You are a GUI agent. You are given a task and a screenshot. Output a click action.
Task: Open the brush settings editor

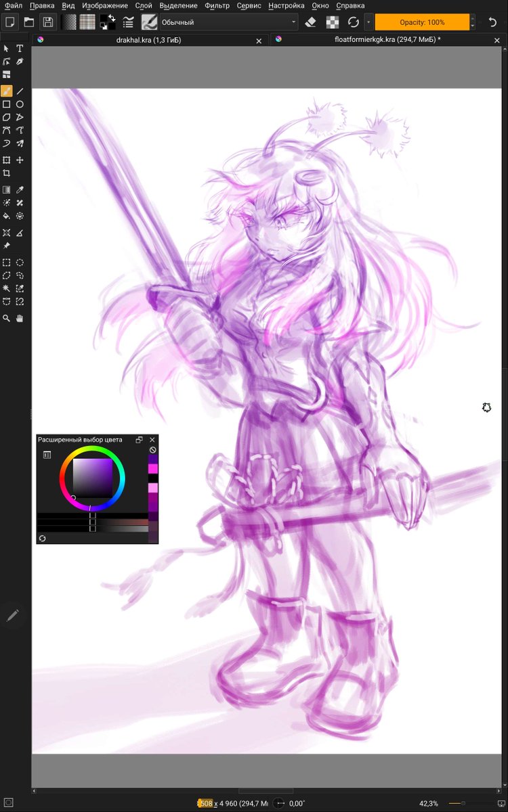[x=129, y=22]
